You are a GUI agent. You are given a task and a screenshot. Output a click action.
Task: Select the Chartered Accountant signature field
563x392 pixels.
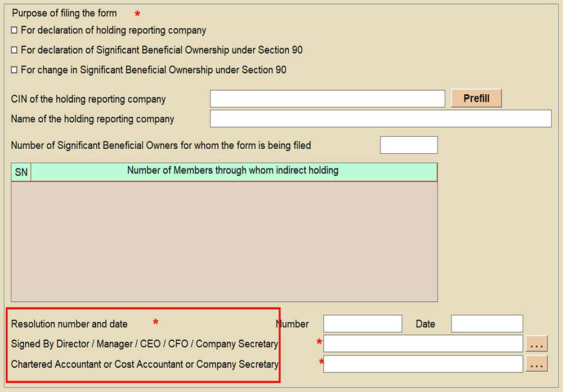tap(423, 364)
